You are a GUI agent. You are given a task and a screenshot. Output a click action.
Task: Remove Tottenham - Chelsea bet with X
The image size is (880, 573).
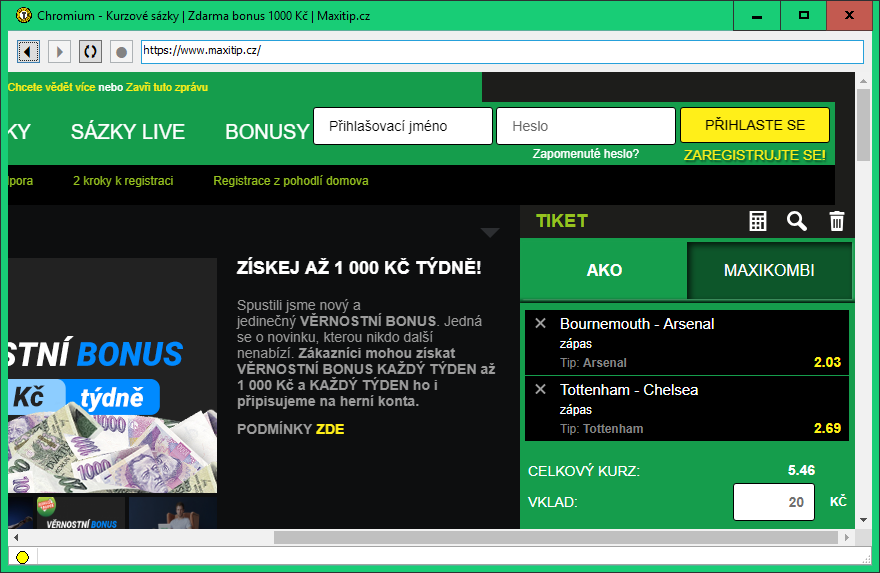tap(540, 389)
